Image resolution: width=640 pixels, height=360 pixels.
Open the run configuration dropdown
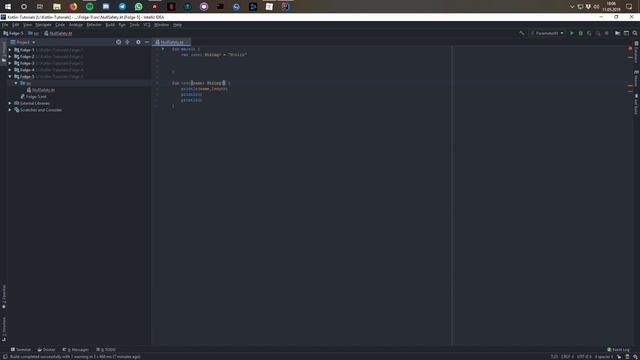coord(547,33)
